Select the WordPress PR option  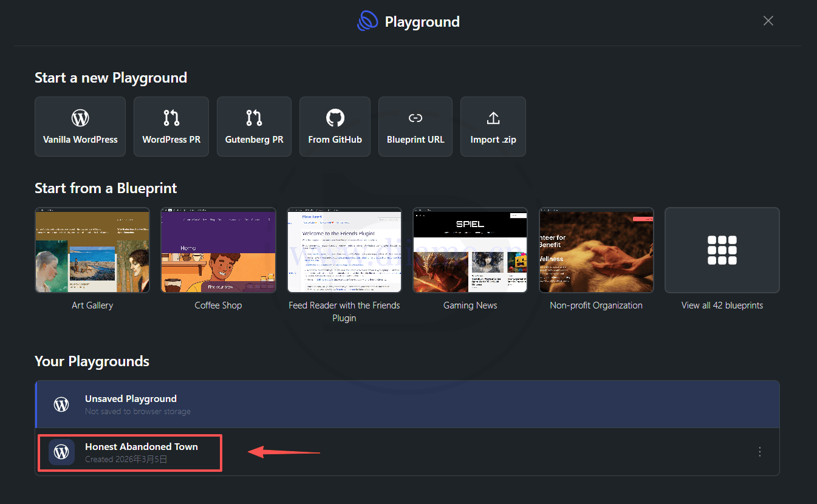click(x=171, y=126)
